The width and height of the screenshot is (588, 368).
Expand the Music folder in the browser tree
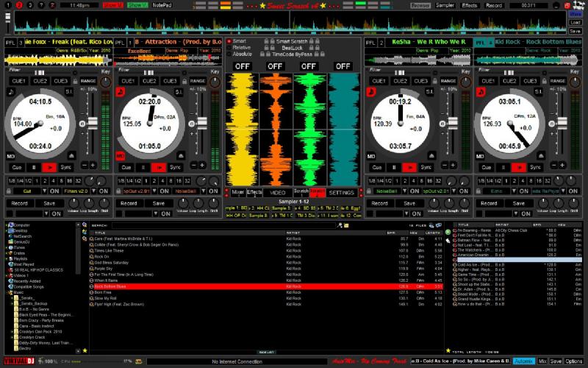(x=7, y=292)
